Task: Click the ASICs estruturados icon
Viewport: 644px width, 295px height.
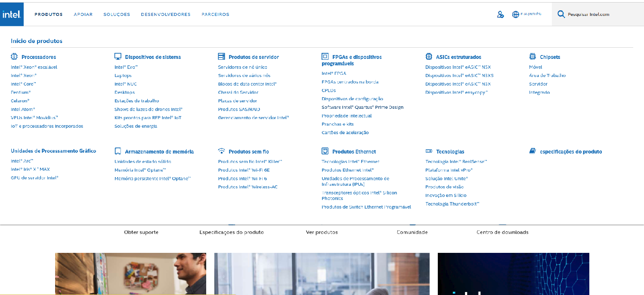Action: coord(429,56)
